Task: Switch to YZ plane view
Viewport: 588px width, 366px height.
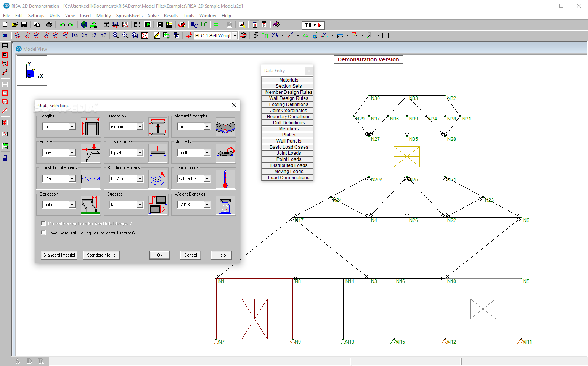Action: (x=103, y=35)
